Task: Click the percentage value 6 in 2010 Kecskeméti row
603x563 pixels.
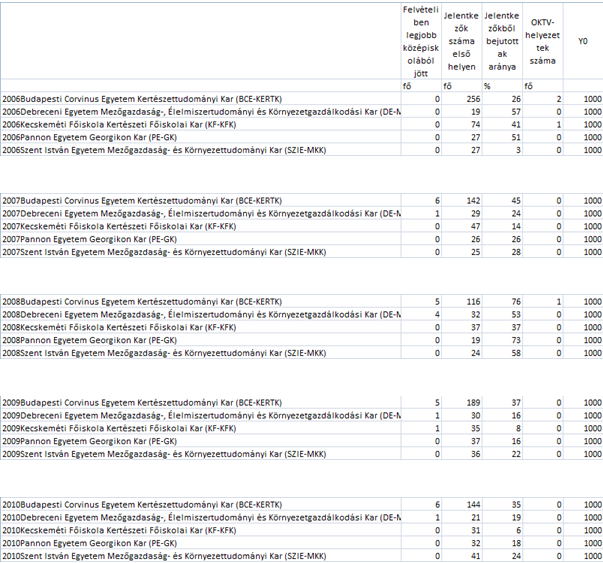Action: coord(502,530)
